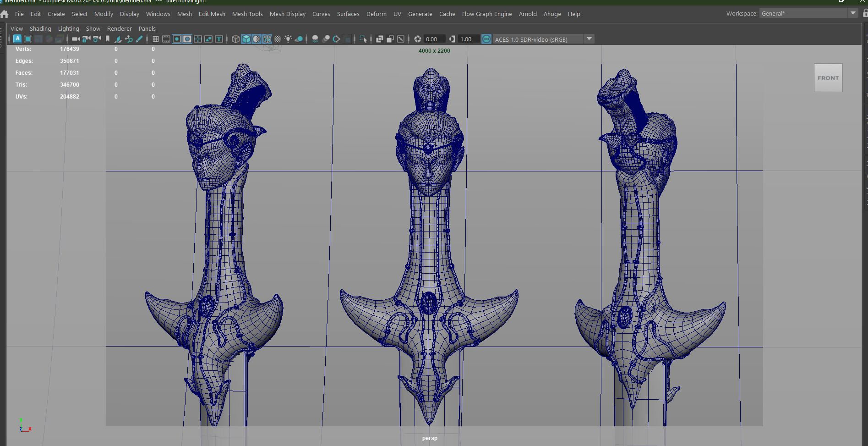Activate the 2D Pan/Zoom icon
868x446 pixels.
[x=129, y=39]
